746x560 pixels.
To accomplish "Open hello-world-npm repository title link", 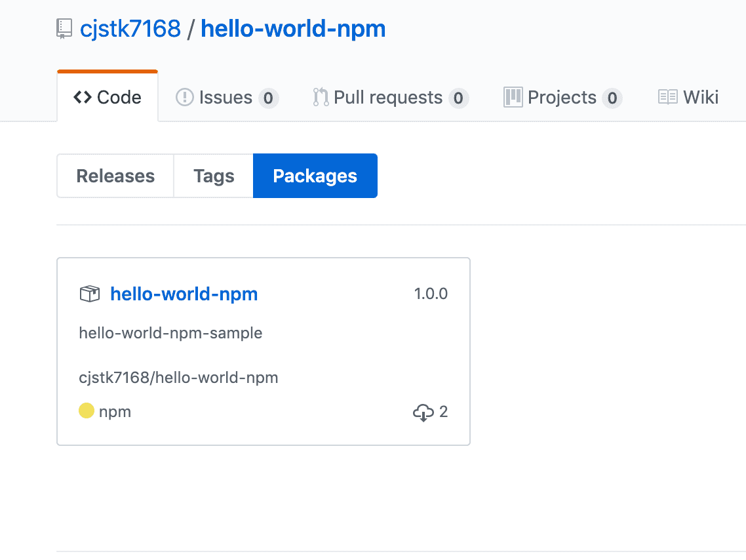I will pyautogui.click(x=293, y=29).
